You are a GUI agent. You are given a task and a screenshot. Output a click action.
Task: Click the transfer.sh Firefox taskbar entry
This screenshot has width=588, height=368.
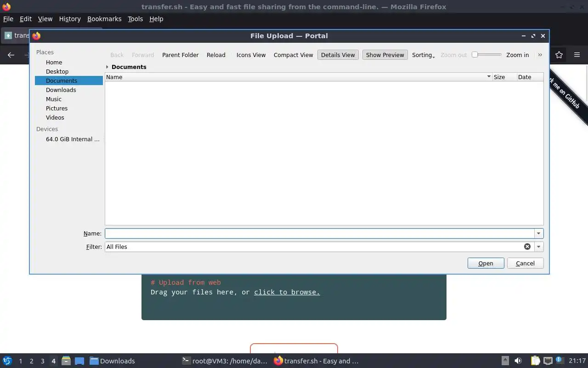[x=316, y=361]
